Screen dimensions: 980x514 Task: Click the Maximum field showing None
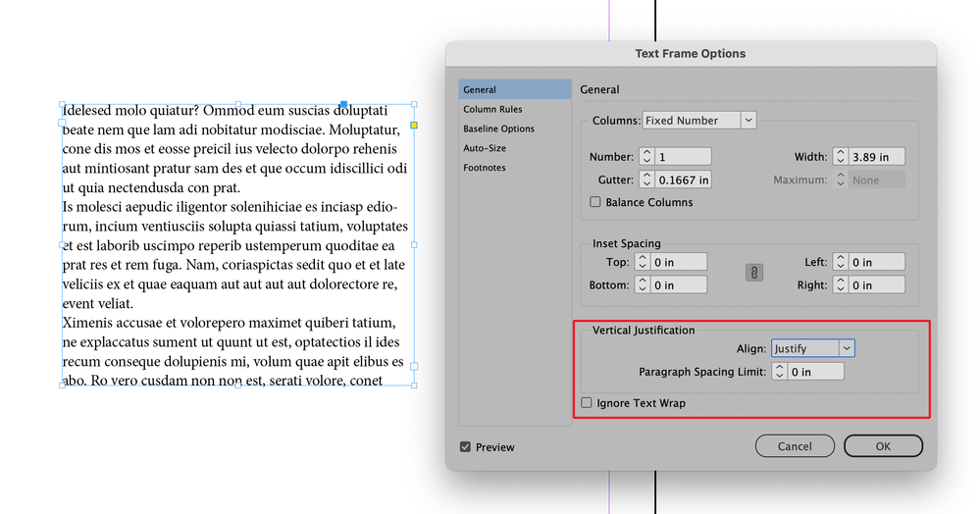click(x=877, y=180)
